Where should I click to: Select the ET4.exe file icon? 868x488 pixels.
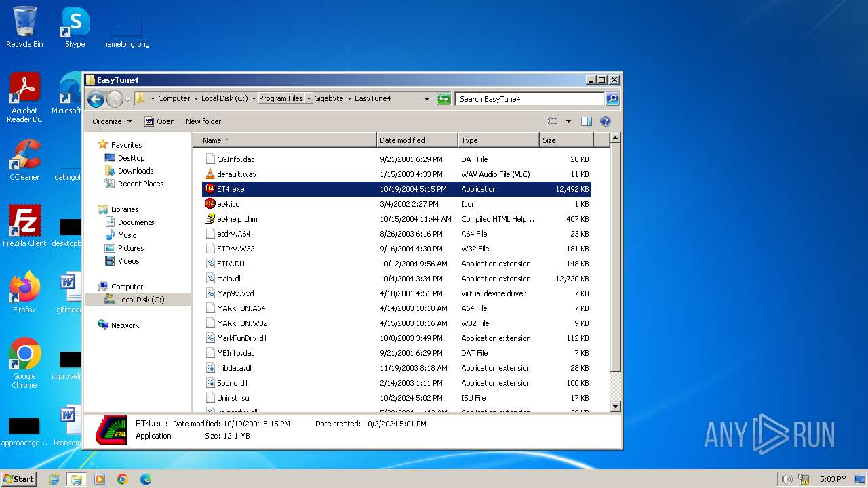coord(210,189)
